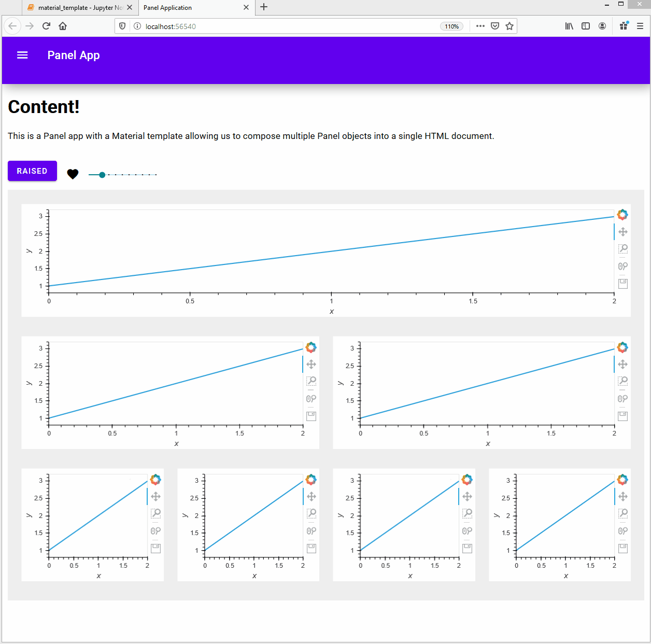Viewport: 651px width, 644px height.
Task: Reset the 110% zoom level badge
Action: tap(452, 26)
